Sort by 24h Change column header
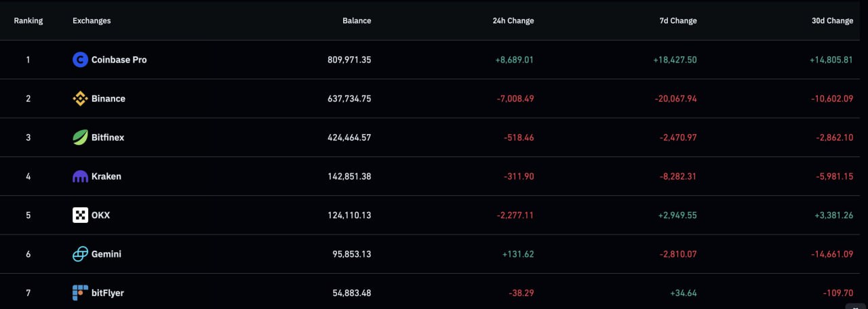Viewport: 868px width, 309px height. click(513, 21)
